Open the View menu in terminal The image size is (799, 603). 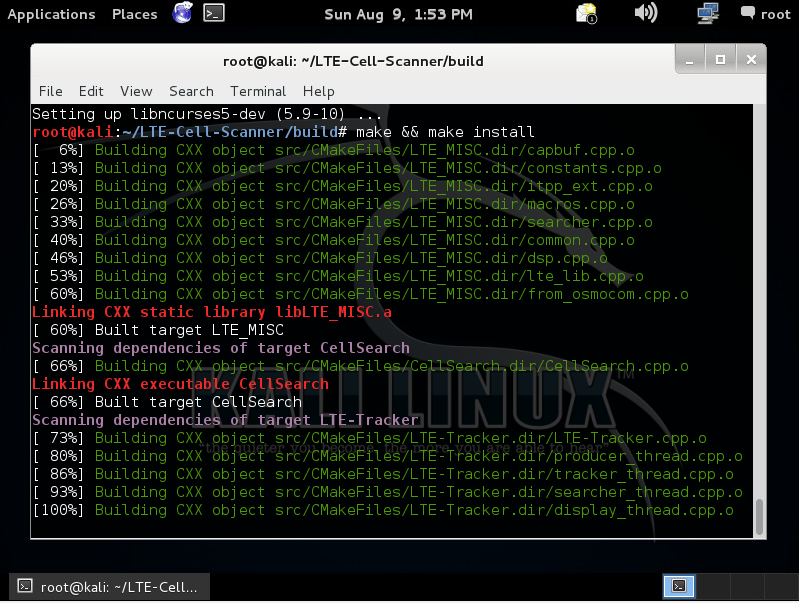coord(136,91)
